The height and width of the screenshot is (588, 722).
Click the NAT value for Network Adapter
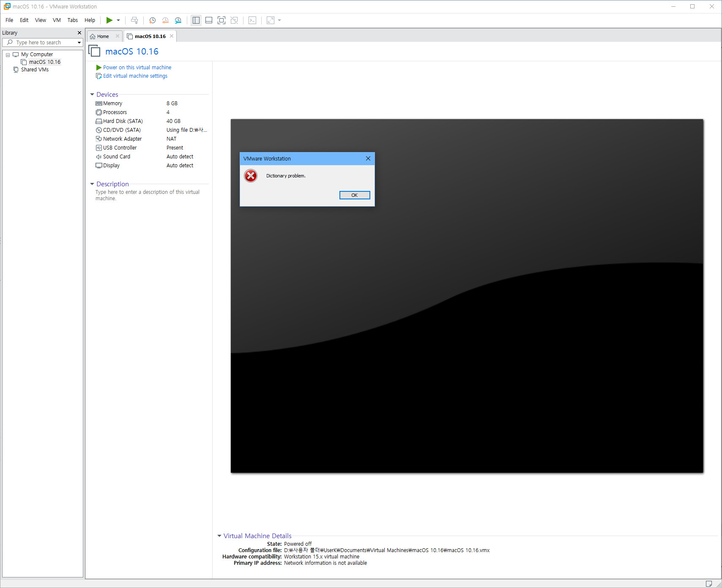[171, 139]
